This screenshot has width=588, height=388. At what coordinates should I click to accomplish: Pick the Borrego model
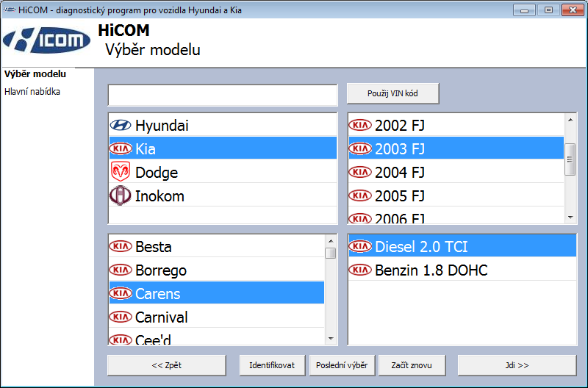217,270
